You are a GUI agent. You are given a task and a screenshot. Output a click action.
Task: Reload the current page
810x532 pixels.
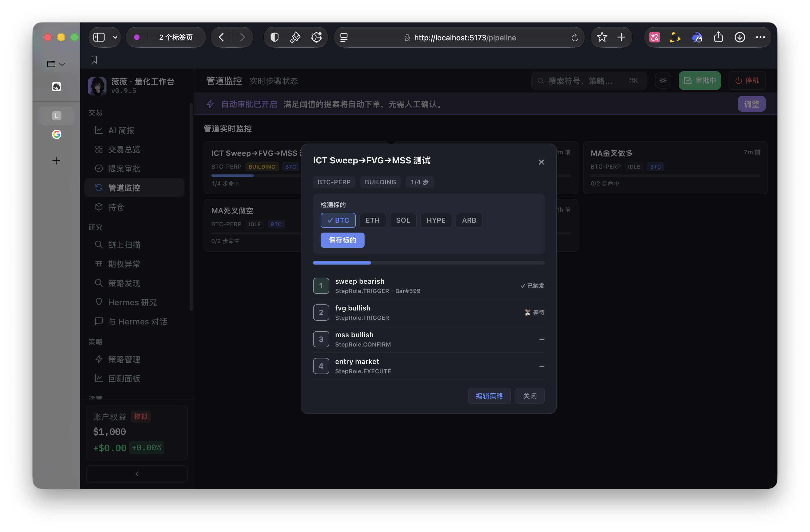575,38
